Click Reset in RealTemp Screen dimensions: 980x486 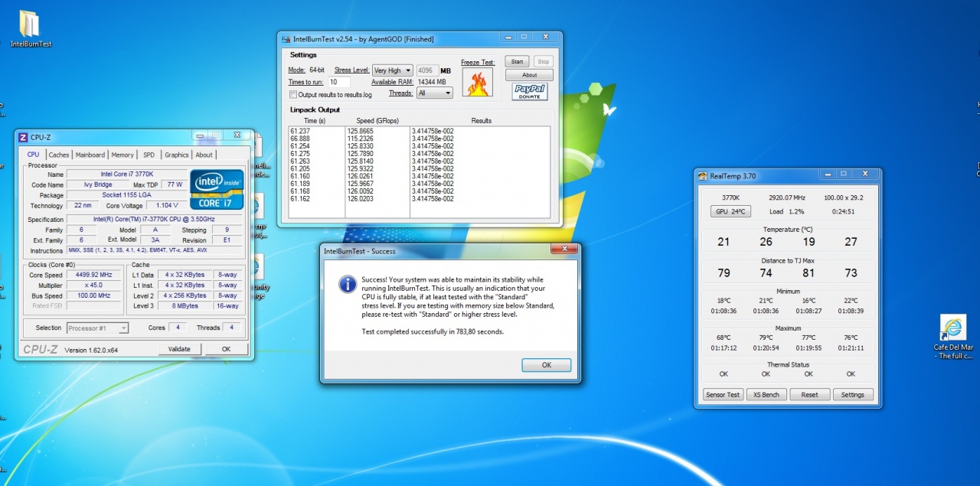coord(809,395)
